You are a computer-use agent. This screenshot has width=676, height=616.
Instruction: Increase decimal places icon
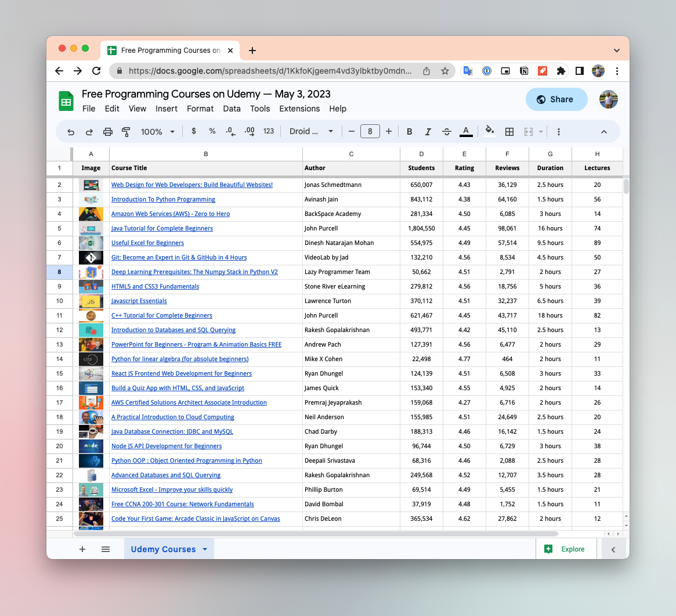click(x=250, y=132)
